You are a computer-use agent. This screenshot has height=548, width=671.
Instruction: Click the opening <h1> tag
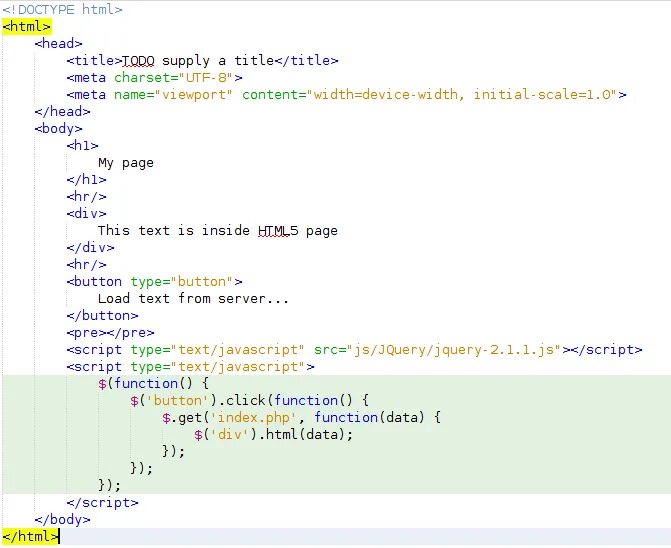click(83, 146)
